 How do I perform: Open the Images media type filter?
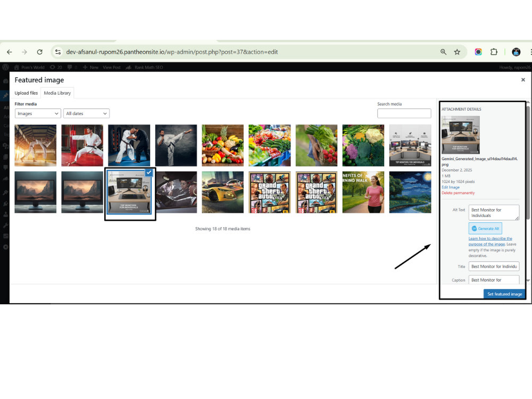point(38,113)
